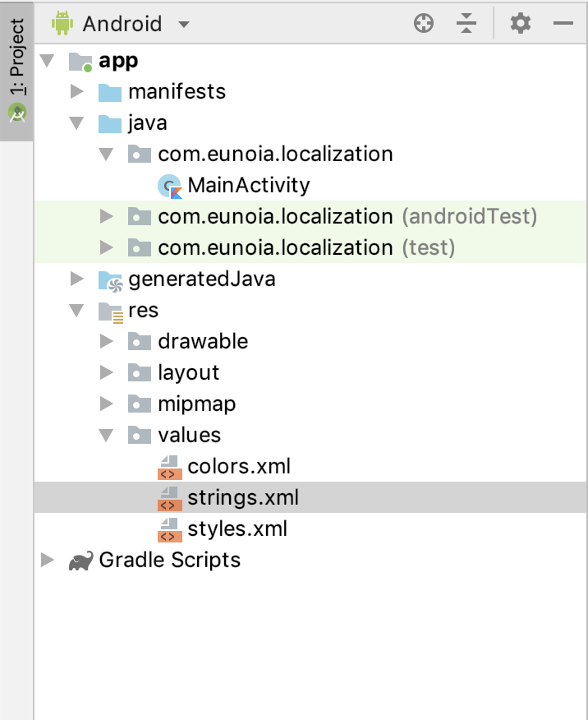Expand the (test) package
Viewport: 588px width, 720px height.
(107, 247)
